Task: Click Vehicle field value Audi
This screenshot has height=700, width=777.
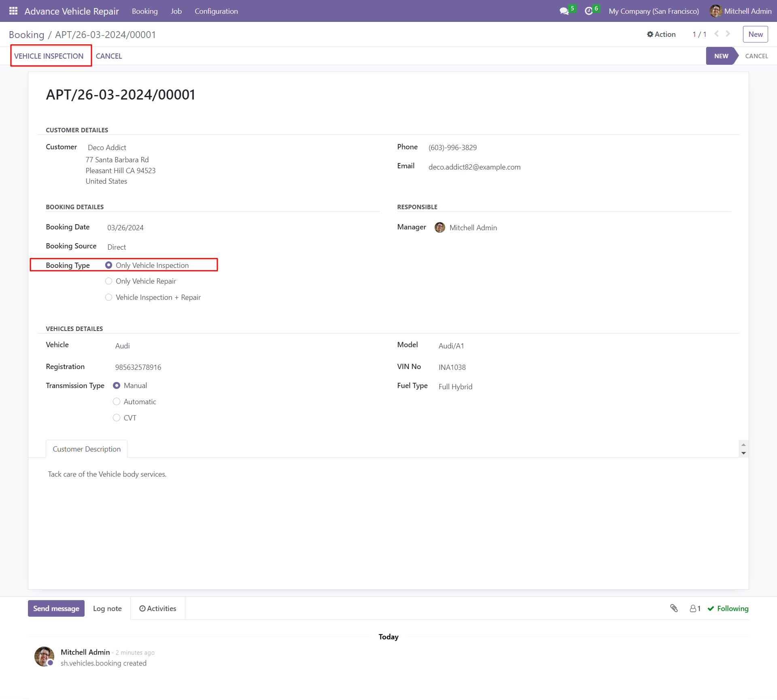Action: click(x=122, y=346)
